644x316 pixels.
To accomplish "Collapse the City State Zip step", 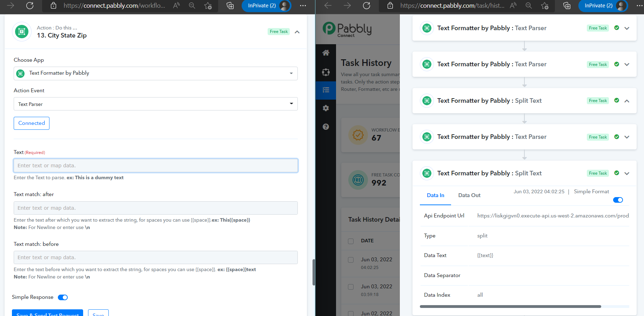I will pos(297,32).
